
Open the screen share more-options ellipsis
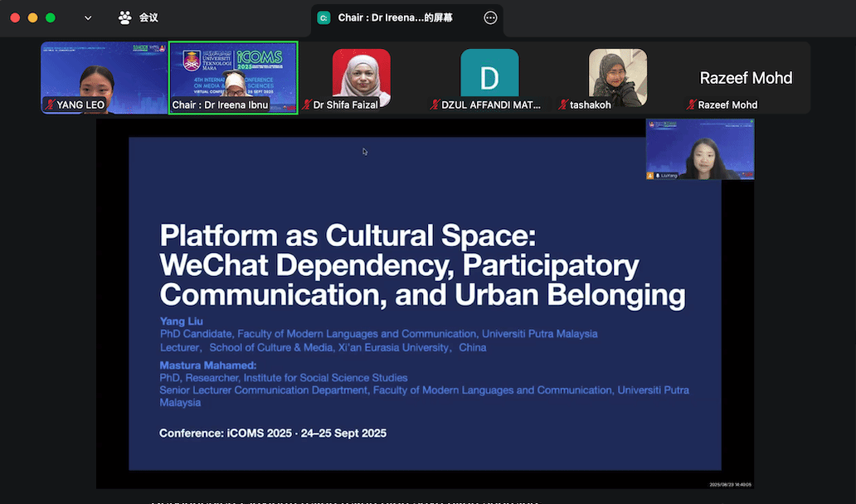(490, 17)
